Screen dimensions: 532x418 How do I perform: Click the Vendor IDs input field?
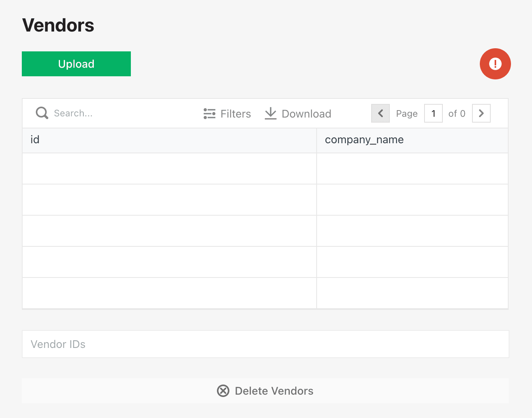pos(265,344)
